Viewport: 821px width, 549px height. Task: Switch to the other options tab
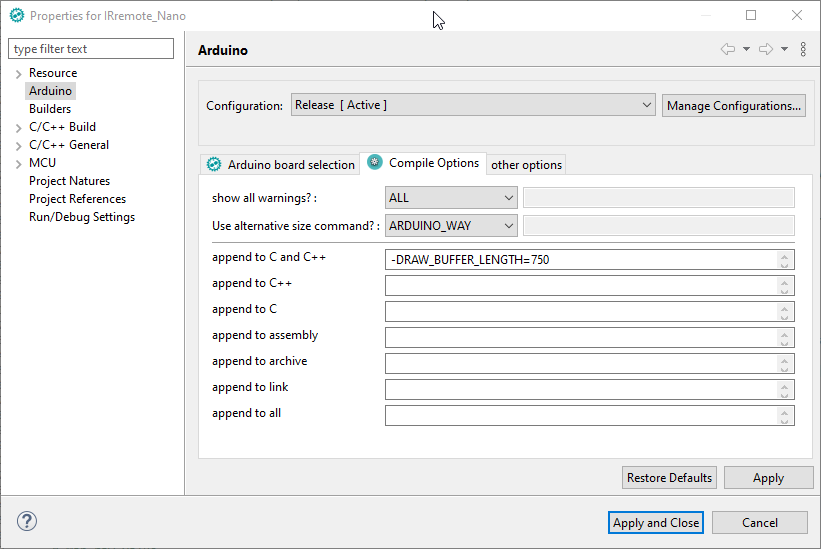click(526, 165)
